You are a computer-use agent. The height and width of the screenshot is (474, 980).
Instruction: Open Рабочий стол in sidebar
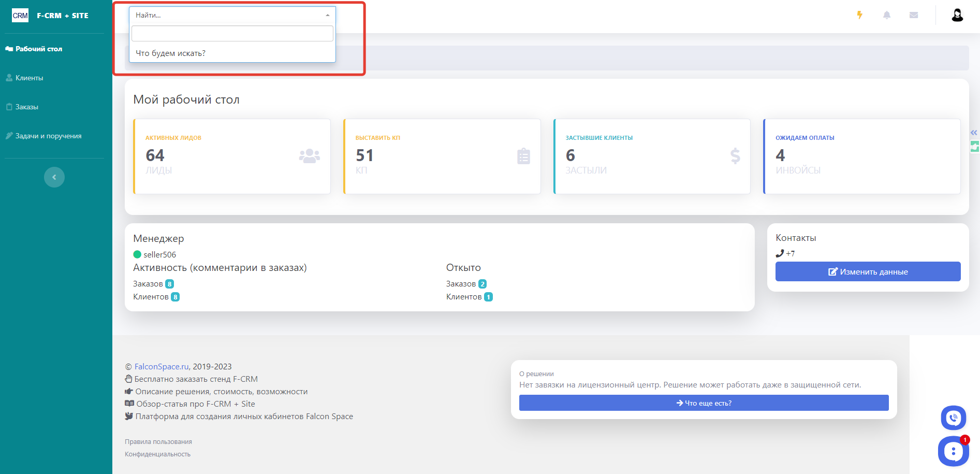(x=39, y=49)
